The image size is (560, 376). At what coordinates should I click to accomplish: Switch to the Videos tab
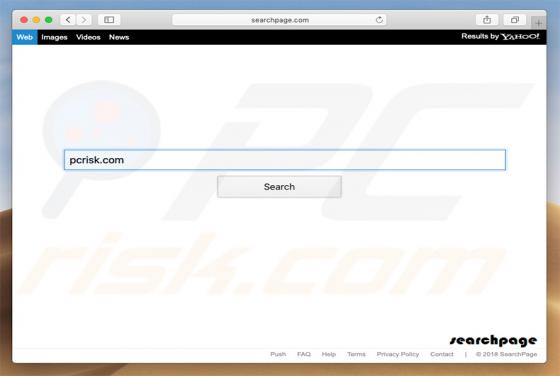[88, 37]
